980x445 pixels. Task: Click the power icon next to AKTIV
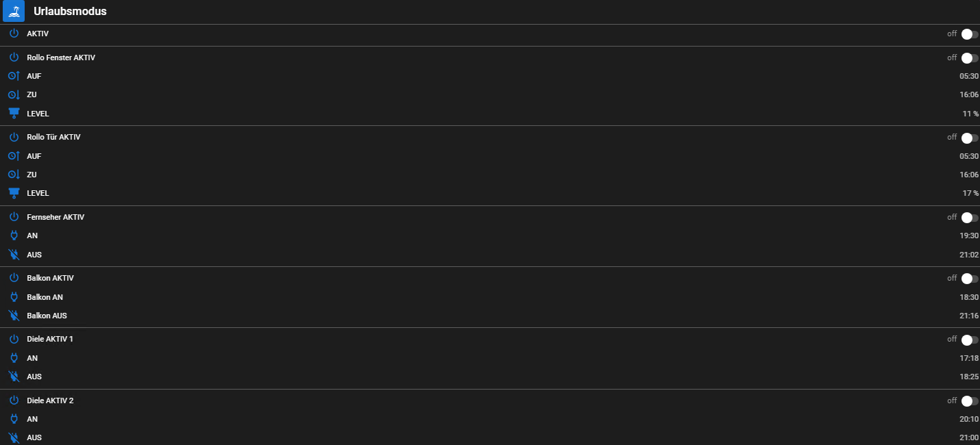tap(14, 34)
